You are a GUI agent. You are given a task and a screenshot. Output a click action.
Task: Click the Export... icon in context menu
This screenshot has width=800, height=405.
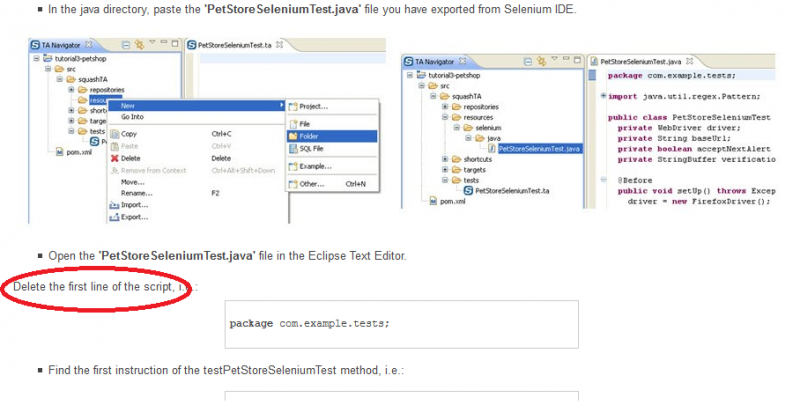point(114,217)
